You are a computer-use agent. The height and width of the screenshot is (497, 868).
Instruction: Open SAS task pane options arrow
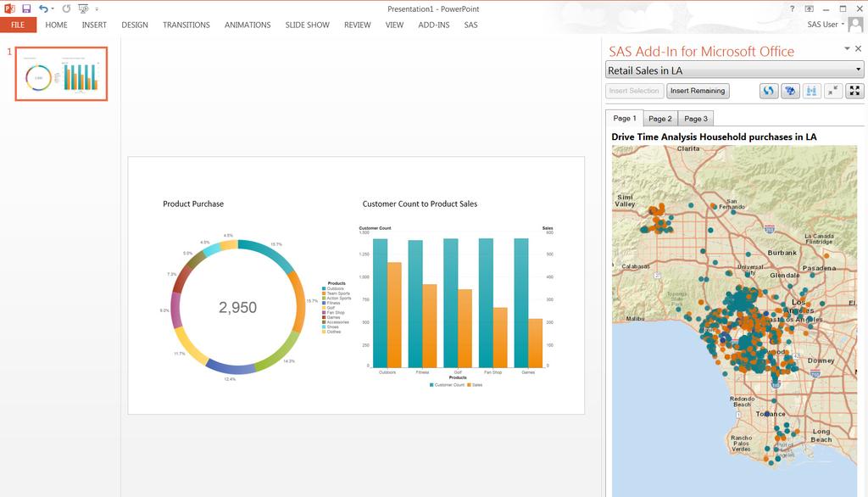[x=847, y=48]
